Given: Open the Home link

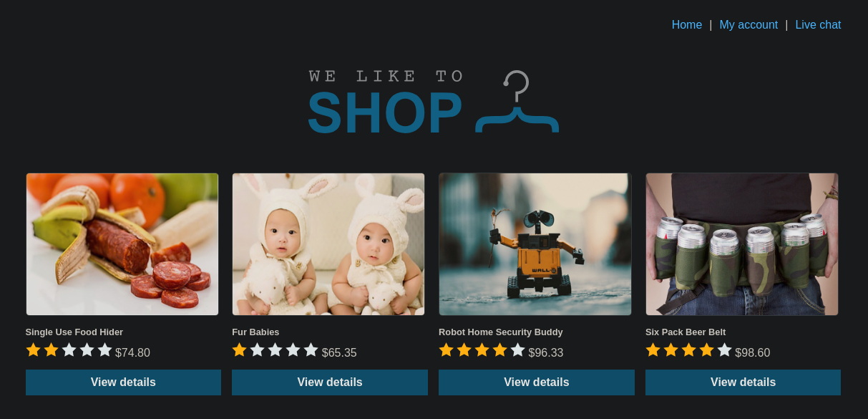Looking at the screenshot, I should point(687,25).
